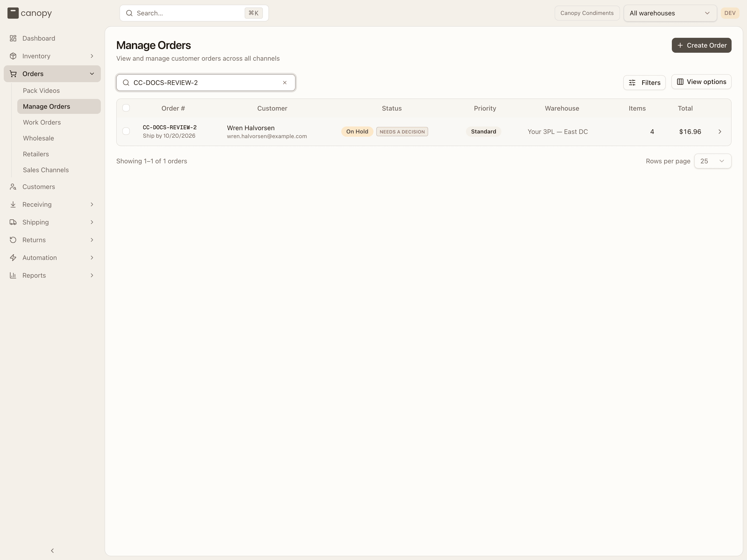Open the All warehouses dropdown

pyautogui.click(x=670, y=13)
